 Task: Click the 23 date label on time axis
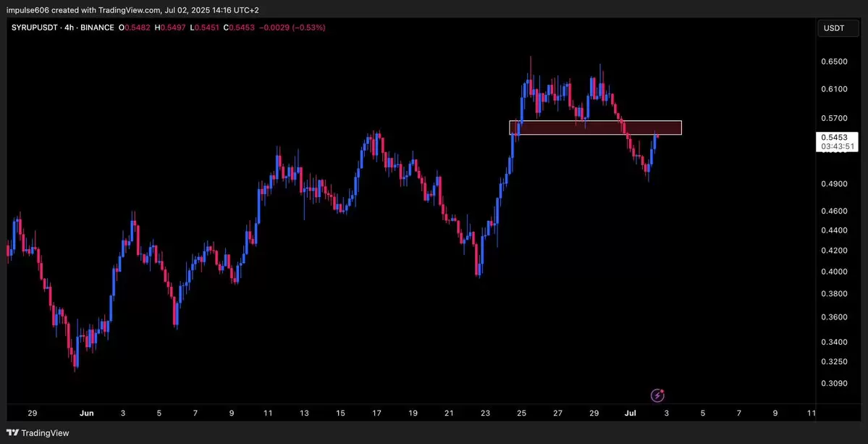coord(486,413)
